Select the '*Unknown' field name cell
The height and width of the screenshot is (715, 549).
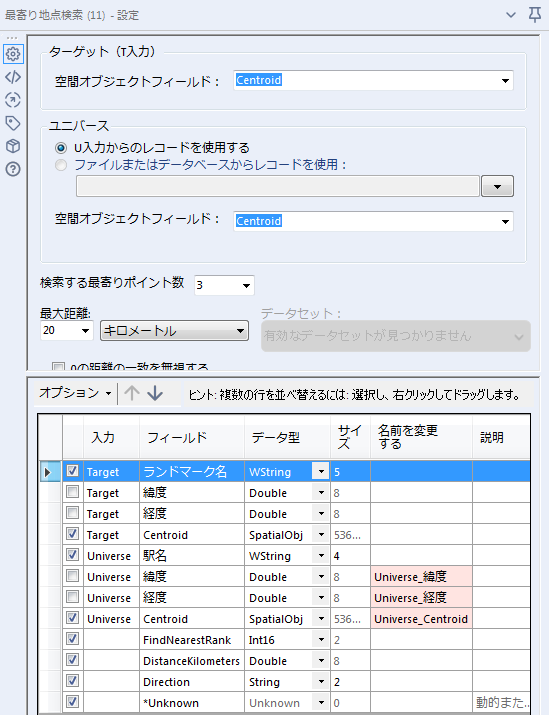coord(192,703)
